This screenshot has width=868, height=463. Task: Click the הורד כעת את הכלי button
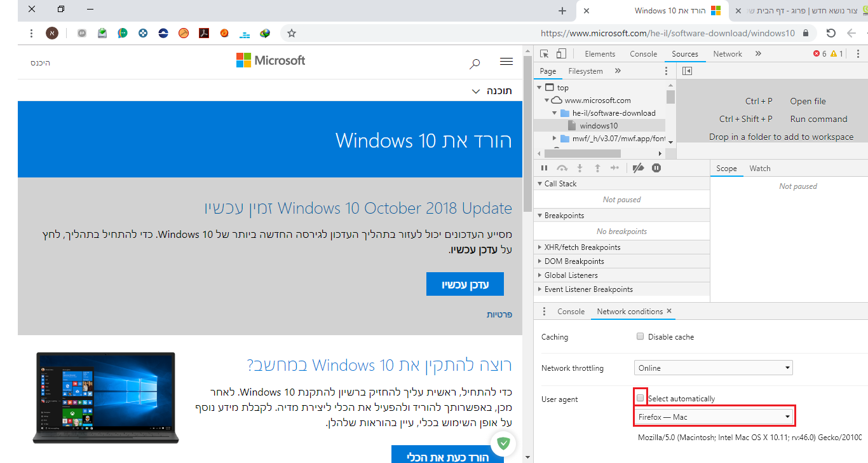(447, 454)
